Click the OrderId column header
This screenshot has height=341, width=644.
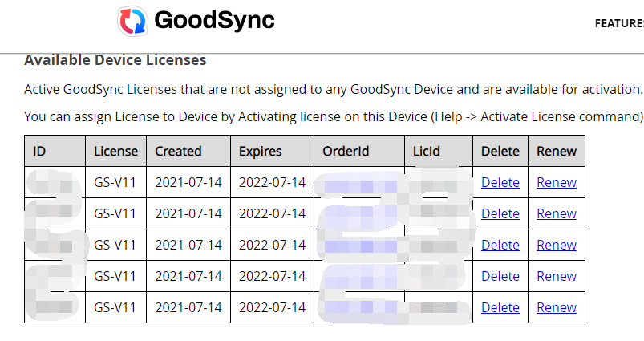(x=345, y=151)
